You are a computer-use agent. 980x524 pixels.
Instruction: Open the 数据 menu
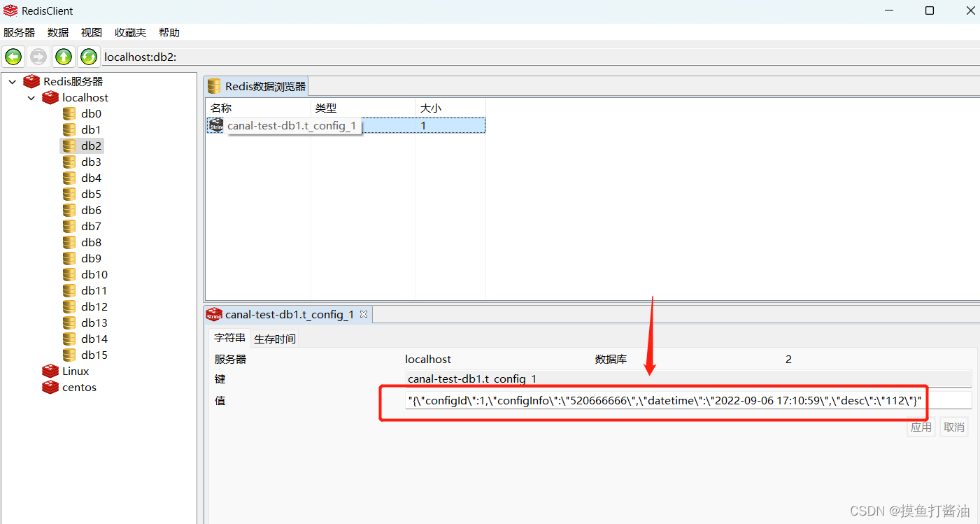[58, 33]
